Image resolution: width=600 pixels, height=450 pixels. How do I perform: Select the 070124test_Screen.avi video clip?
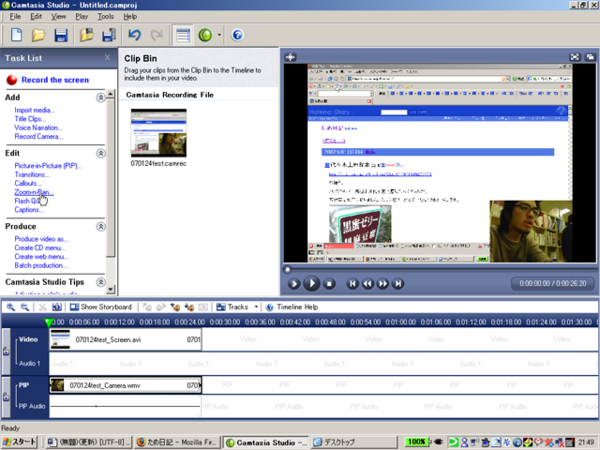[x=126, y=339]
